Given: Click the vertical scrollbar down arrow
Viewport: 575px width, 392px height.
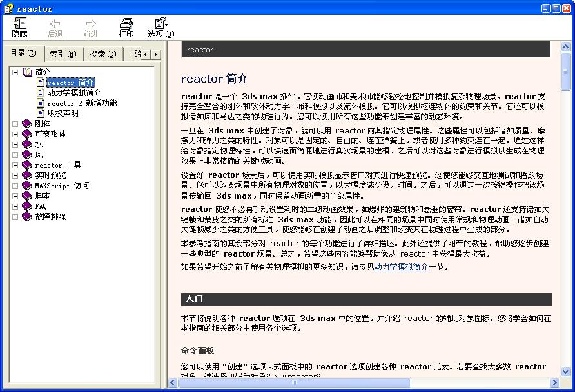Looking at the screenshot, I should 565,371.
